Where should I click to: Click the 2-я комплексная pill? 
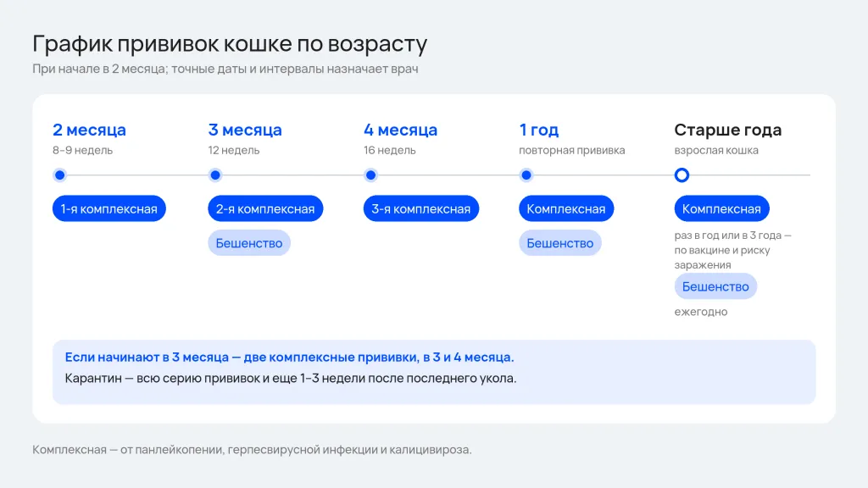pos(265,208)
